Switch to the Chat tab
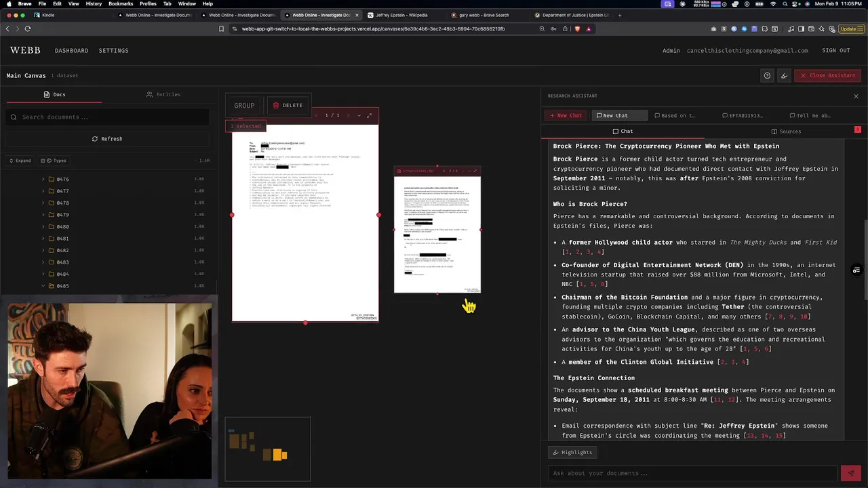 pos(623,131)
